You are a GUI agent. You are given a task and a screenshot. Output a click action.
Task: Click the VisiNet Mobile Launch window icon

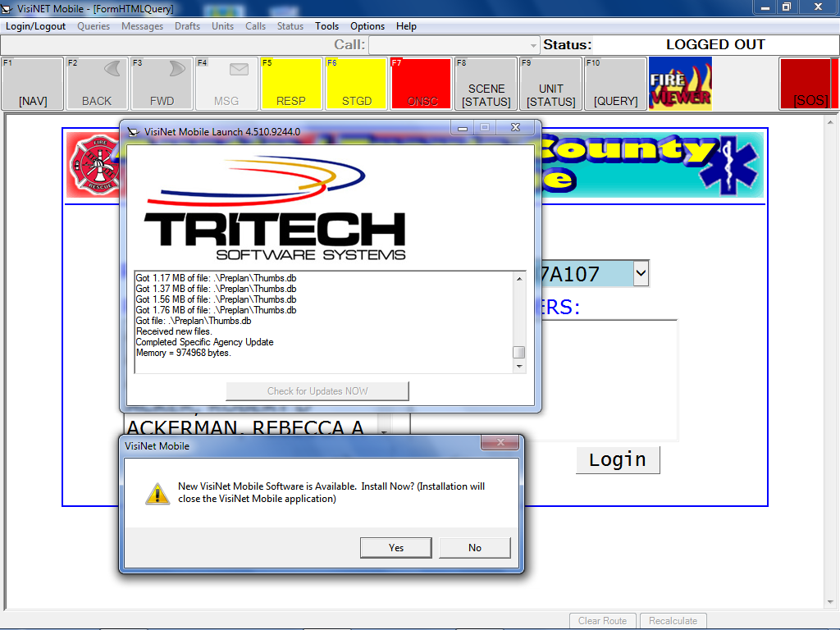point(134,132)
